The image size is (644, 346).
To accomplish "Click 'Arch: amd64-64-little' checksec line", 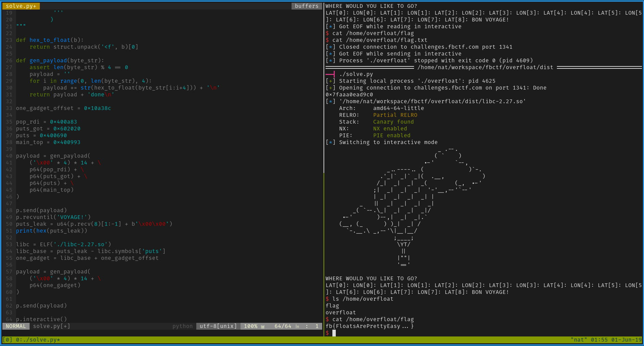I will (x=381, y=108).
